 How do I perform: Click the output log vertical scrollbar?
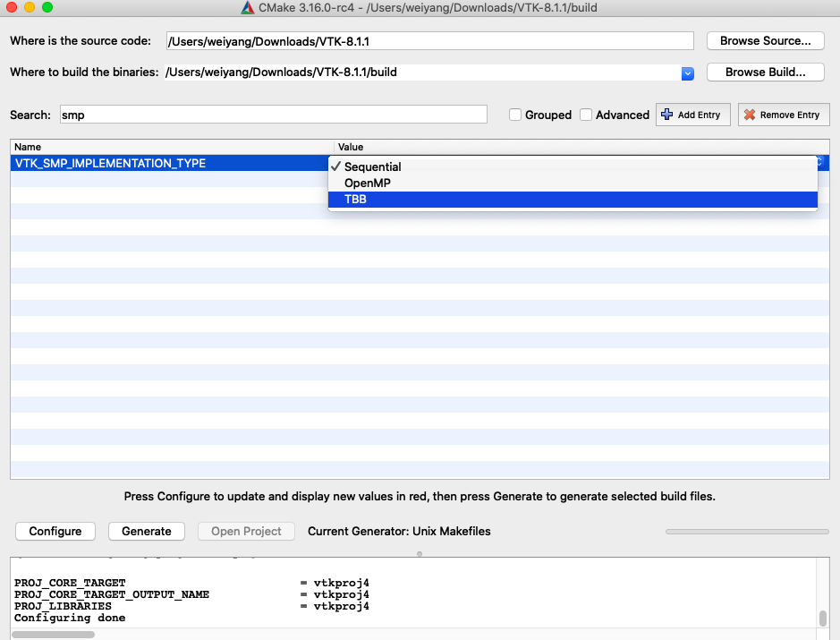(823, 618)
